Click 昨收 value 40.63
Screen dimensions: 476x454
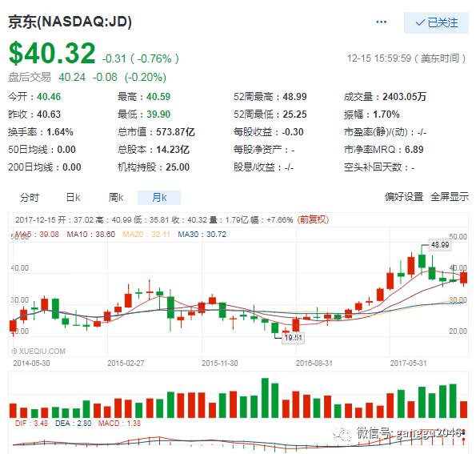(49, 115)
